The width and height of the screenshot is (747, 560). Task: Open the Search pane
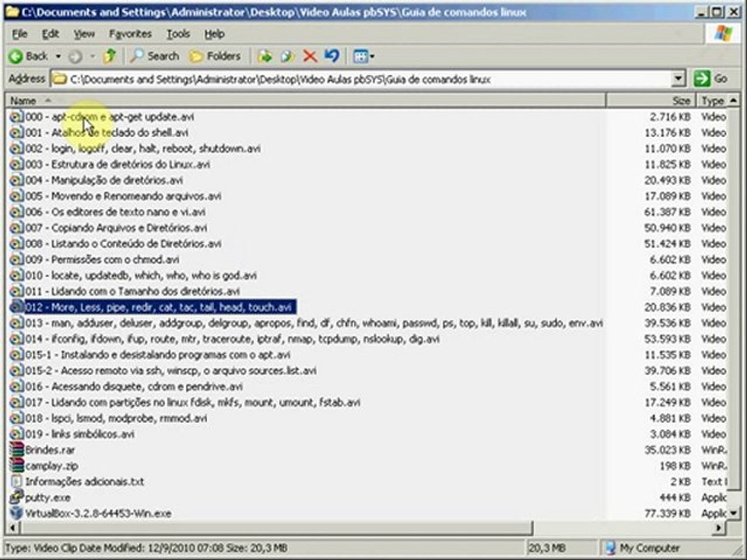(155, 56)
